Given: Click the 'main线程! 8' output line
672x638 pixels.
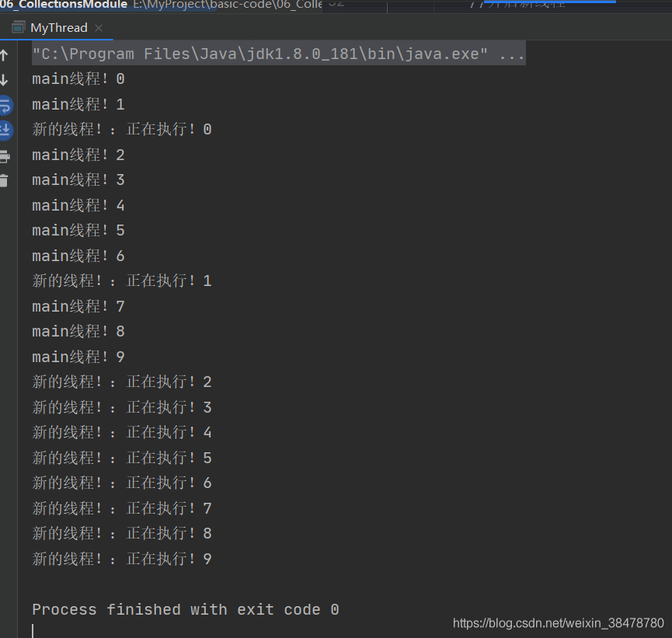Looking at the screenshot, I should tap(78, 331).
